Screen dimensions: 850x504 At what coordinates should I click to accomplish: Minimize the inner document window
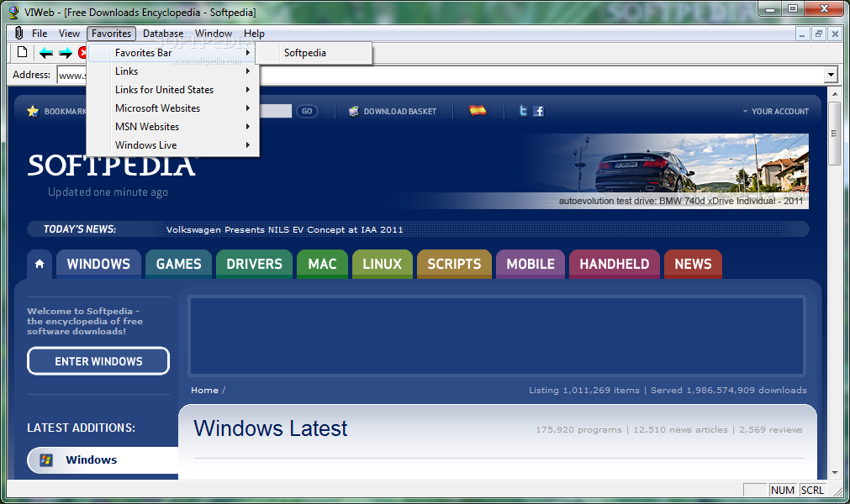tap(802, 34)
